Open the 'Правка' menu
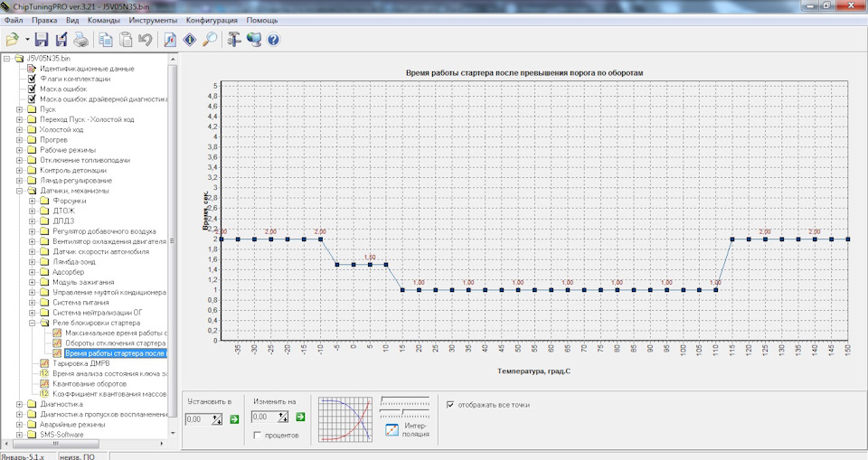 (x=44, y=21)
